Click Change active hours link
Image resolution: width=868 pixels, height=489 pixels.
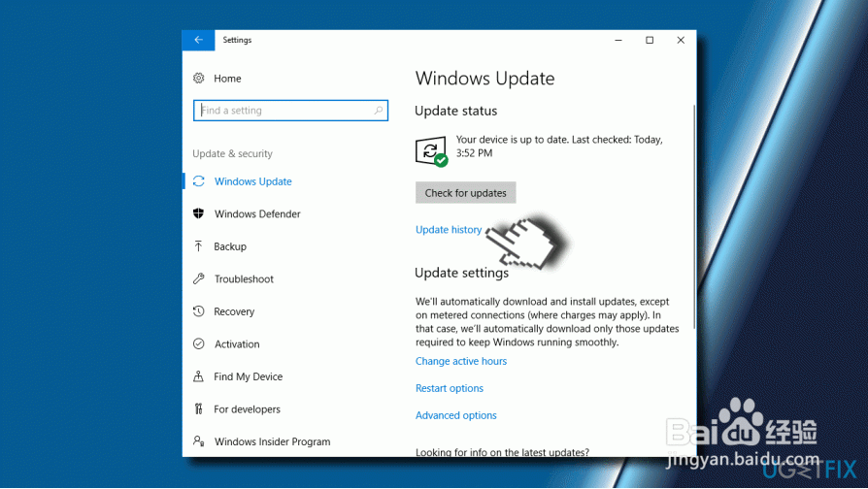click(461, 361)
